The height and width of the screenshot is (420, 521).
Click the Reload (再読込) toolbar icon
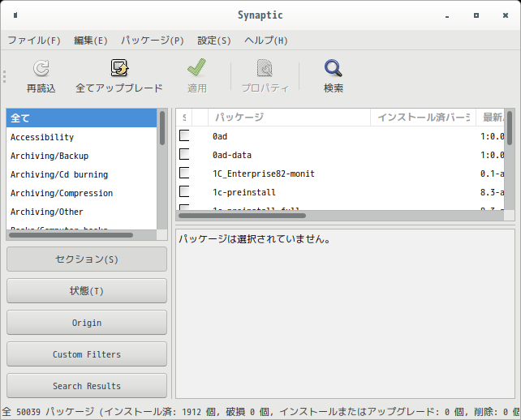41,68
